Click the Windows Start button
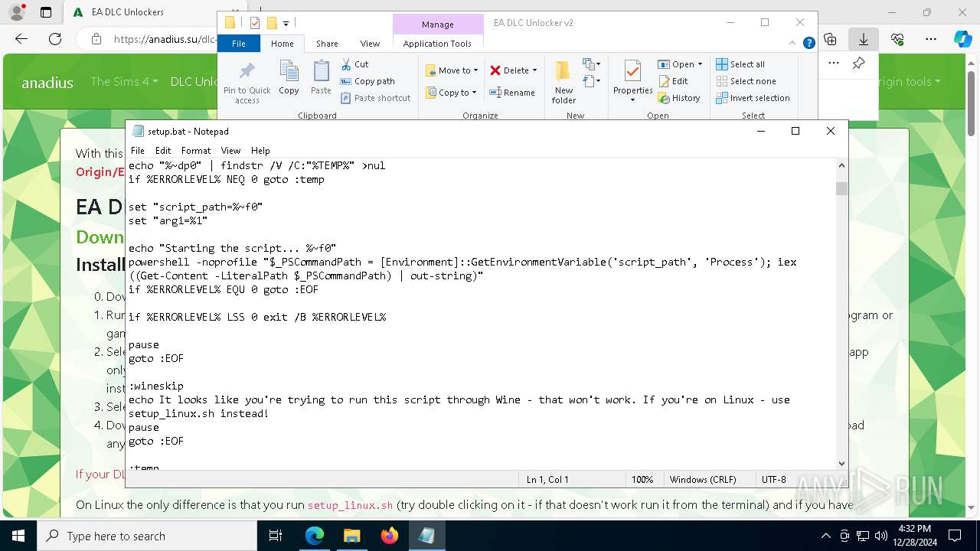This screenshot has height=551, width=980. click(x=18, y=536)
